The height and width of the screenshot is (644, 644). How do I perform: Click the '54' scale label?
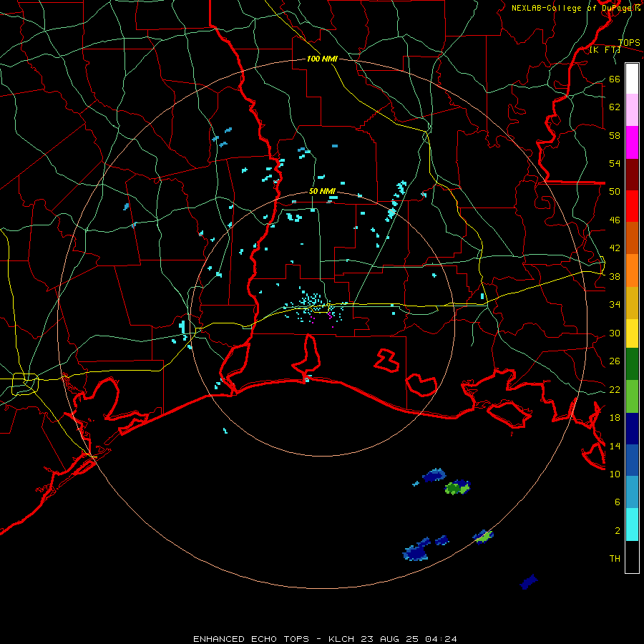(x=615, y=163)
